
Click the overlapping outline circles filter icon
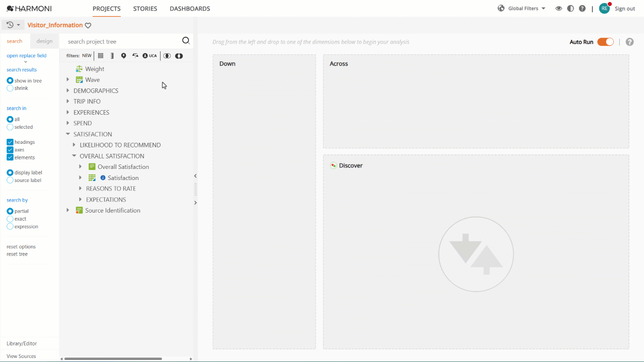[167, 56]
